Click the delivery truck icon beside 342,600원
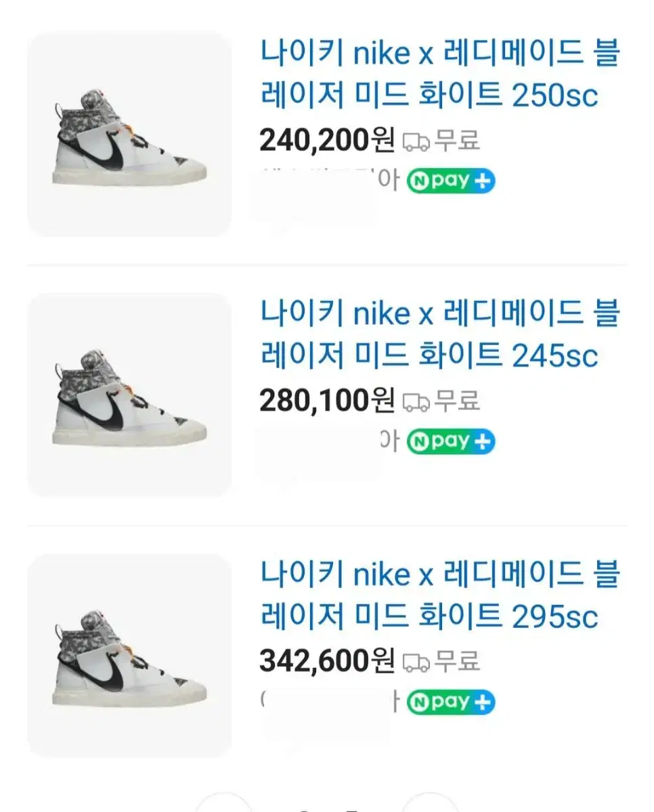 tap(416, 662)
